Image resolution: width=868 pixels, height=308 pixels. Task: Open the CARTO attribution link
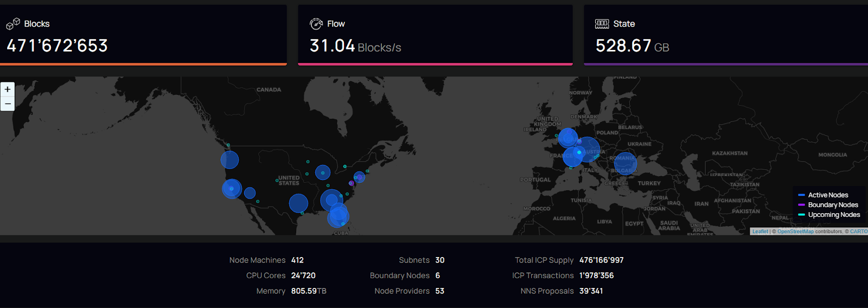click(859, 232)
